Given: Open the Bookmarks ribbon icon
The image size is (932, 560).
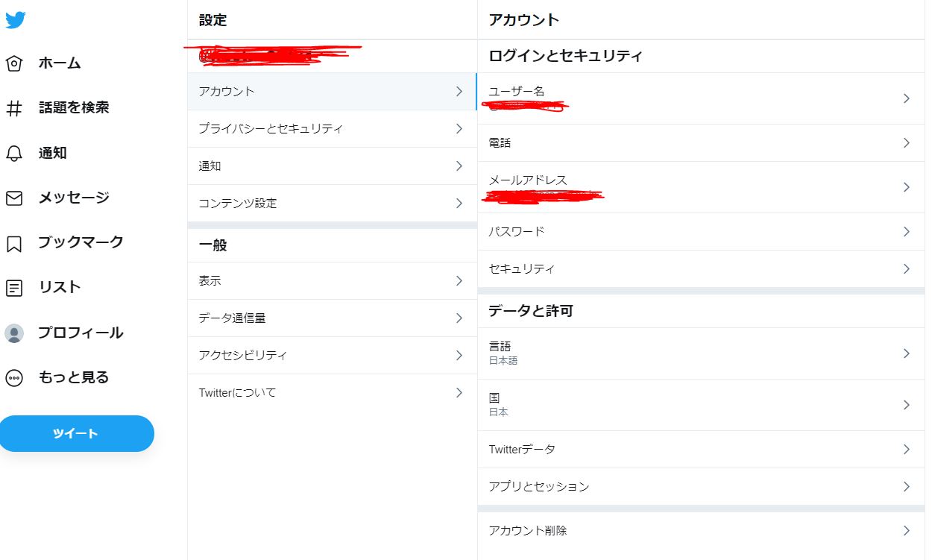Looking at the screenshot, I should coord(14,243).
